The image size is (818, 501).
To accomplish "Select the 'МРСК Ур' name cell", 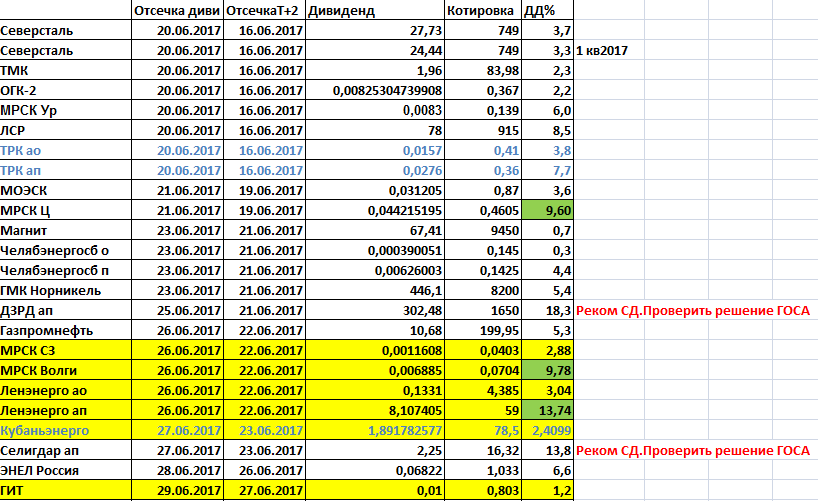I will 66,110.
